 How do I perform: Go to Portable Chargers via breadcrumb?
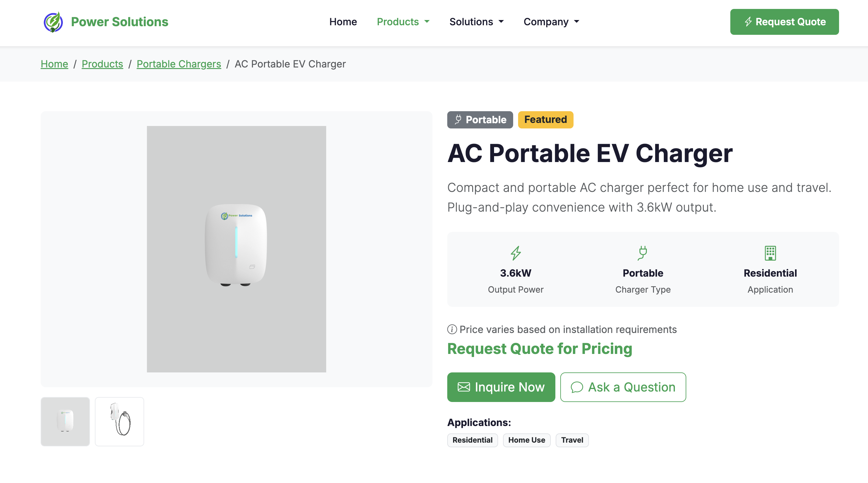pos(179,64)
